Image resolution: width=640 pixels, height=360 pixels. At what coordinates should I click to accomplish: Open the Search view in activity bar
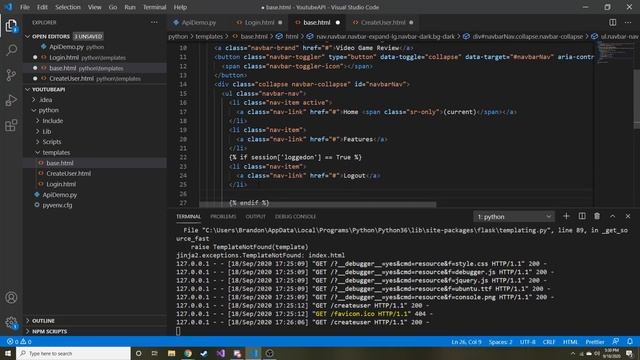pyautogui.click(x=11, y=50)
